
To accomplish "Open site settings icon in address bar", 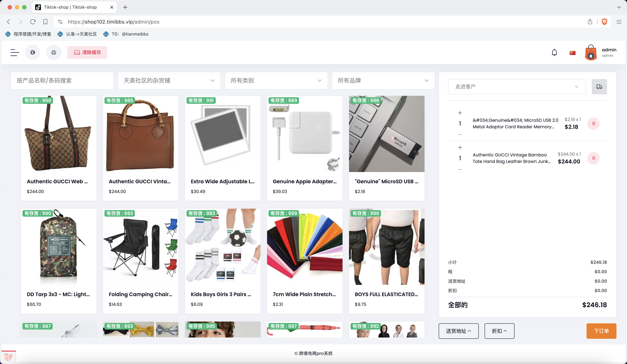I will (x=60, y=22).
